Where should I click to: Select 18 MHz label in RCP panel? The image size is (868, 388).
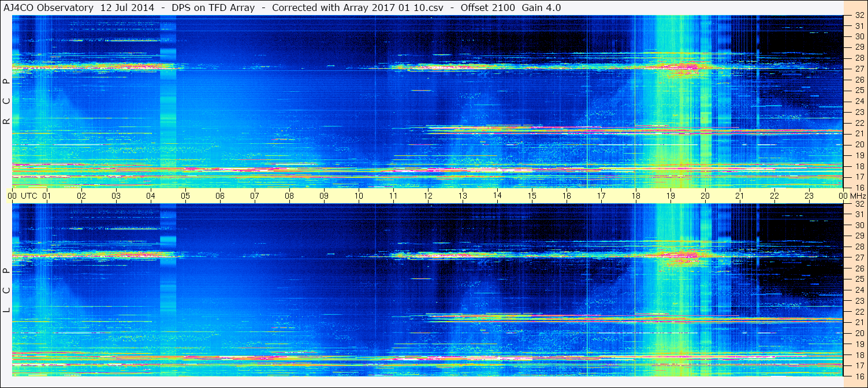click(x=859, y=166)
